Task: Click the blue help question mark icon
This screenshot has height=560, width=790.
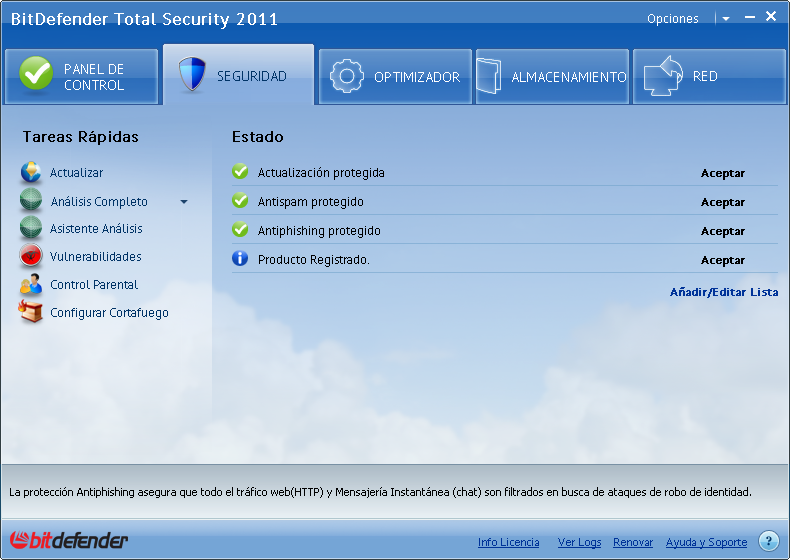Action: click(x=768, y=541)
